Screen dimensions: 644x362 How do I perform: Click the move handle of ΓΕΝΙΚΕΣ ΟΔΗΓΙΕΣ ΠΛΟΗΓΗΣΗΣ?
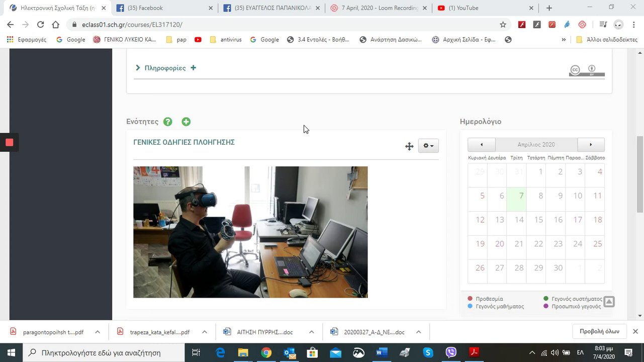(x=409, y=146)
